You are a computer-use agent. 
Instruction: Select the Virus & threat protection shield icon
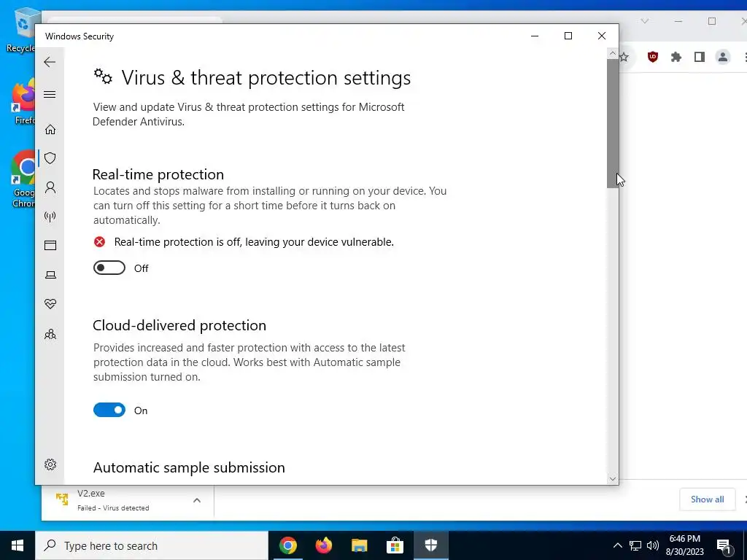click(50, 158)
